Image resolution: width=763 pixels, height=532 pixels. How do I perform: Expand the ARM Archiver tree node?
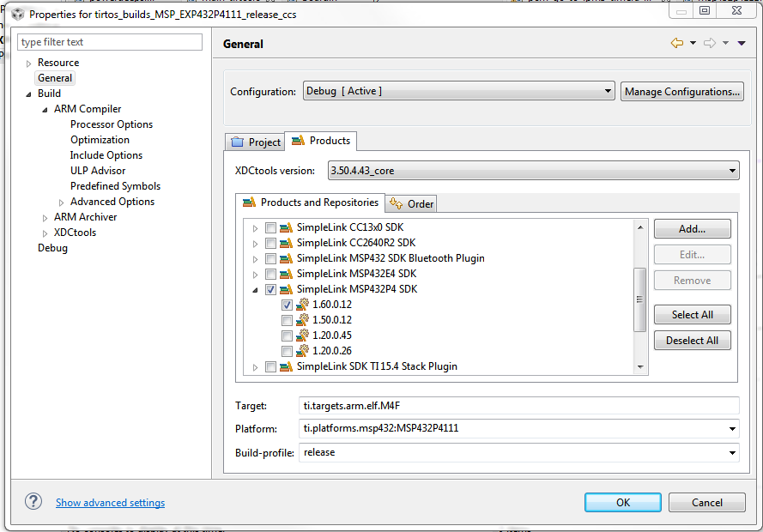45,218
